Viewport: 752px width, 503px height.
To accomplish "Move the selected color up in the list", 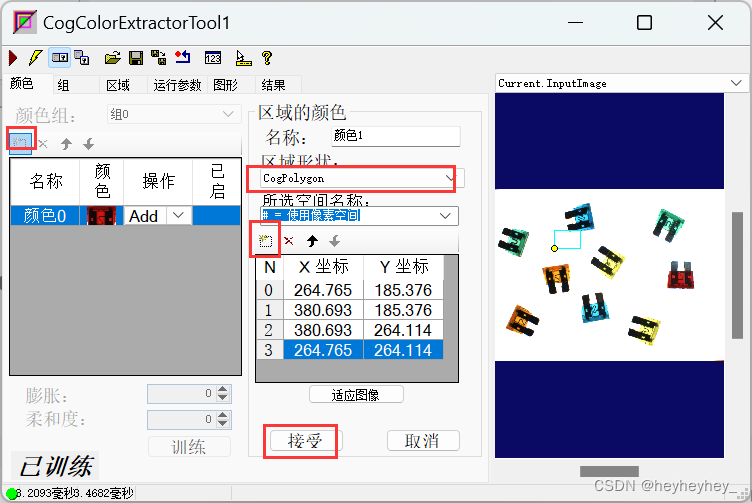I will [66, 143].
